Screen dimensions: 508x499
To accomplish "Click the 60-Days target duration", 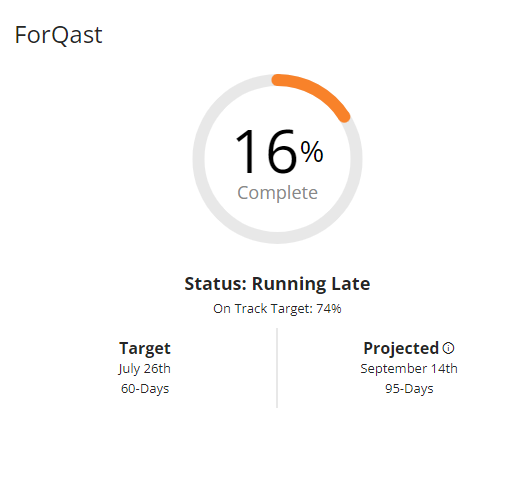I will (145, 389).
